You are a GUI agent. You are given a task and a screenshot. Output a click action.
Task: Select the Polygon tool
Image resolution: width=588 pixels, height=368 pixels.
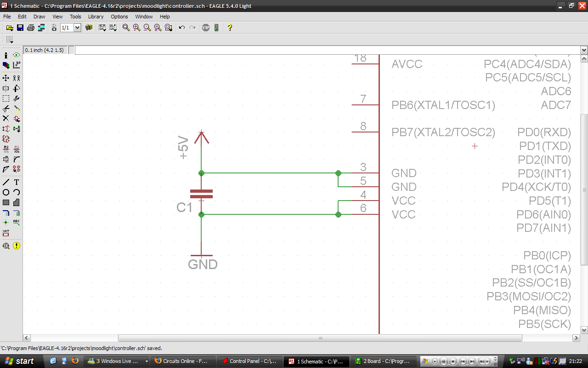[17, 202]
